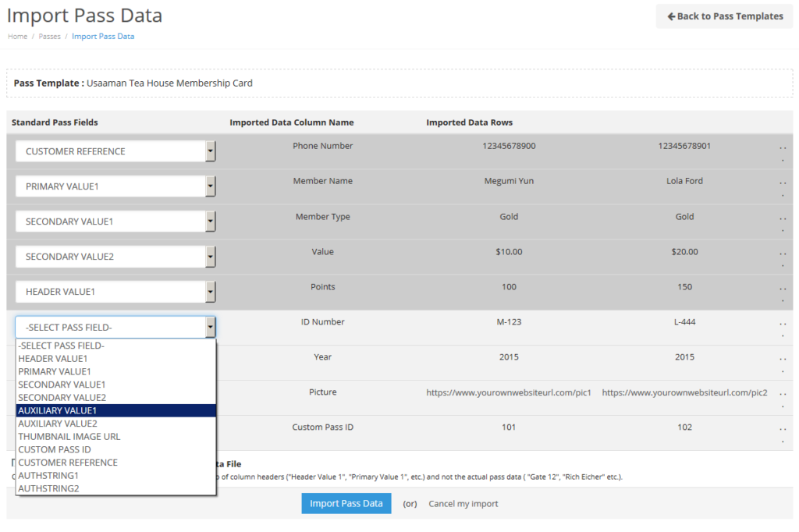The image size is (799, 532).
Task: Click the pic1 URL cell
Action: point(509,392)
